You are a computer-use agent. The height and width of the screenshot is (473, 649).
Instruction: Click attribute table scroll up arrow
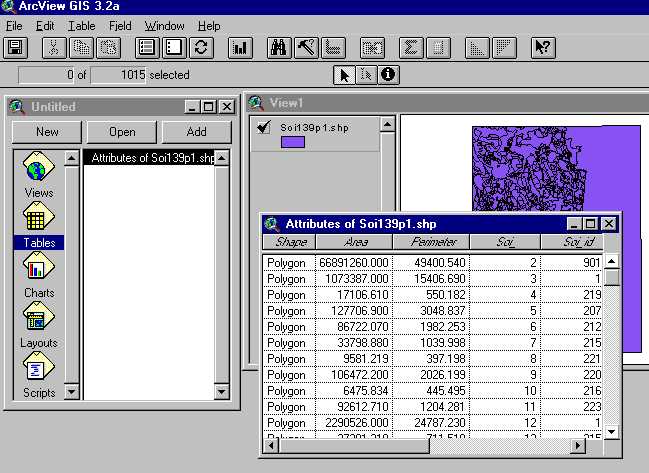(x=611, y=261)
